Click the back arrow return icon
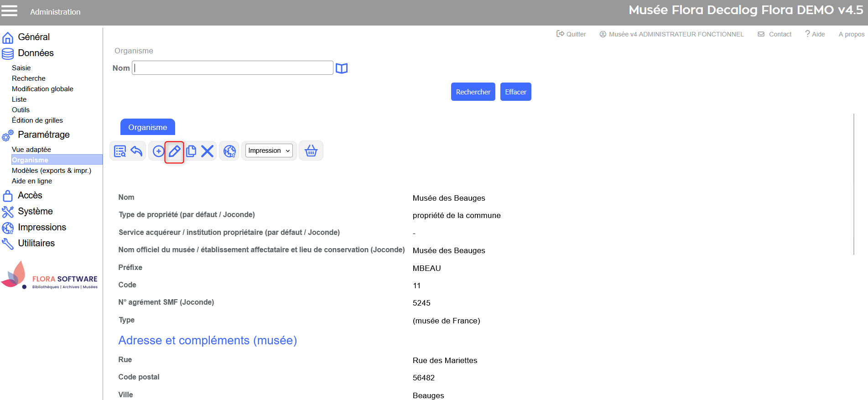The image size is (868, 400). tap(136, 151)
